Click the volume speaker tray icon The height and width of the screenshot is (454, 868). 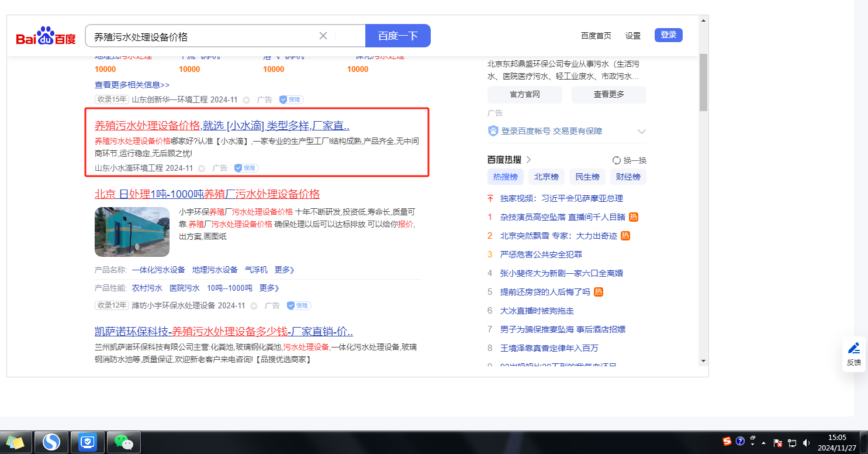[x=807, y=443]
